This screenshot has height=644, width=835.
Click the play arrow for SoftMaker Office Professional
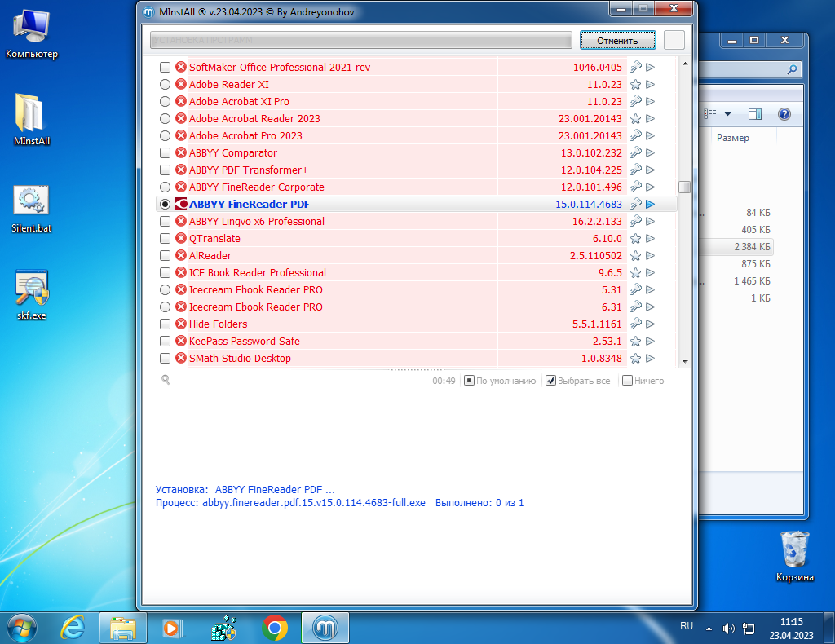(x=650, y=67)
